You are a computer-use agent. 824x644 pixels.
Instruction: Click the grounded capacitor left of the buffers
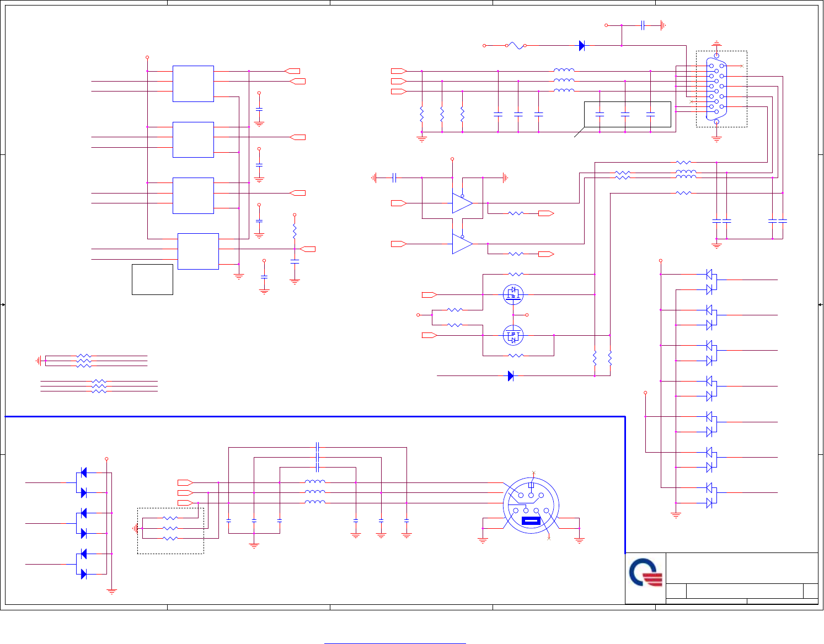pyautogui.click(x=394, y=178)
